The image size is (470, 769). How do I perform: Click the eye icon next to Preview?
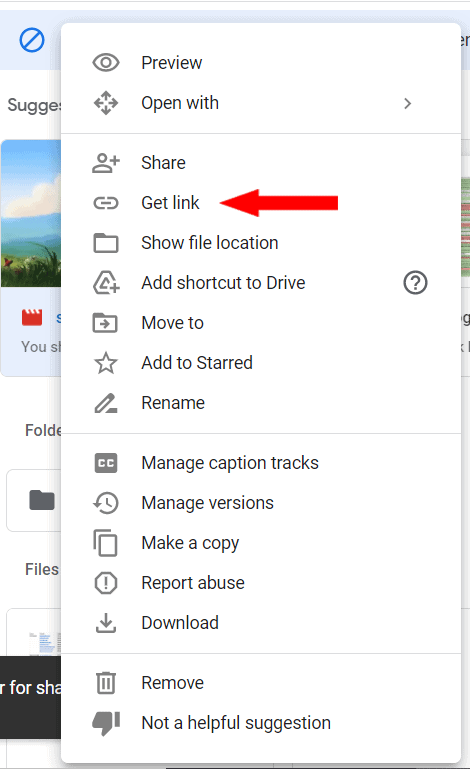click(x=106, y=63)
